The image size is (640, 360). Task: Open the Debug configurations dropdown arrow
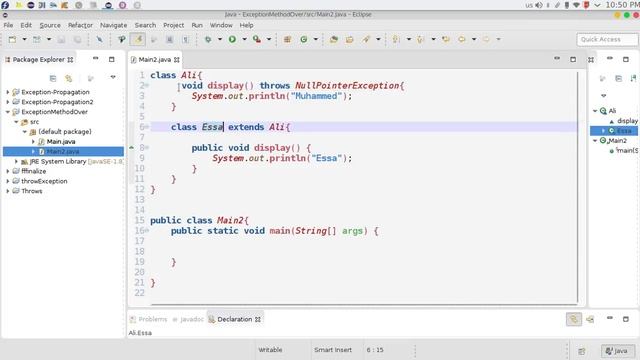pos(220,39)
